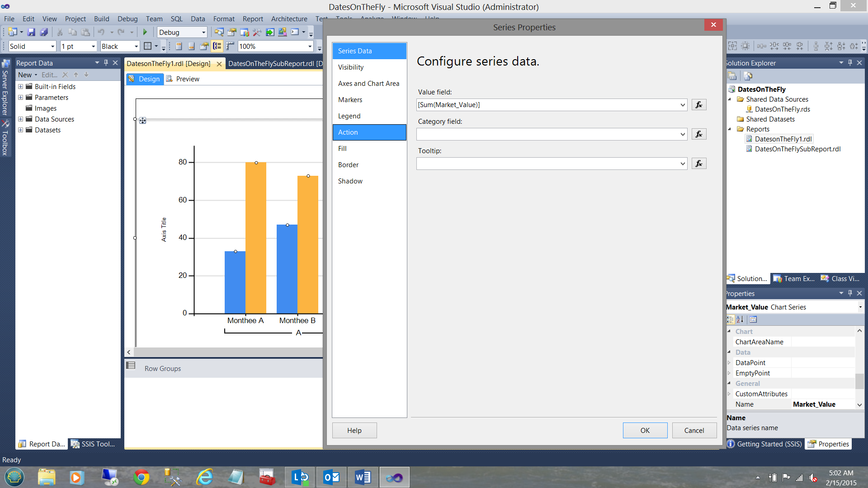Toggle the report ruler icon
The height and width of the screenshot is (488, 868).
tap(230, 46)
